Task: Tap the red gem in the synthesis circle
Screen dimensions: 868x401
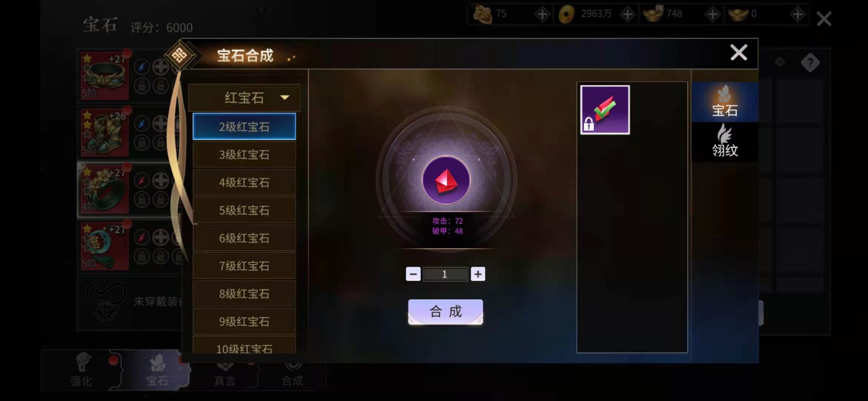Action: pyautogui.click(x=446, y=180)
